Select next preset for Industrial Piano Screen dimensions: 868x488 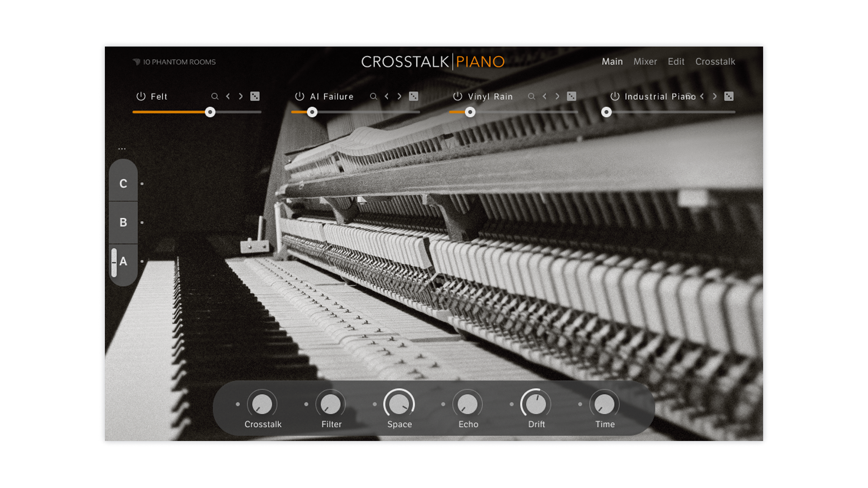tap(715, 96)
